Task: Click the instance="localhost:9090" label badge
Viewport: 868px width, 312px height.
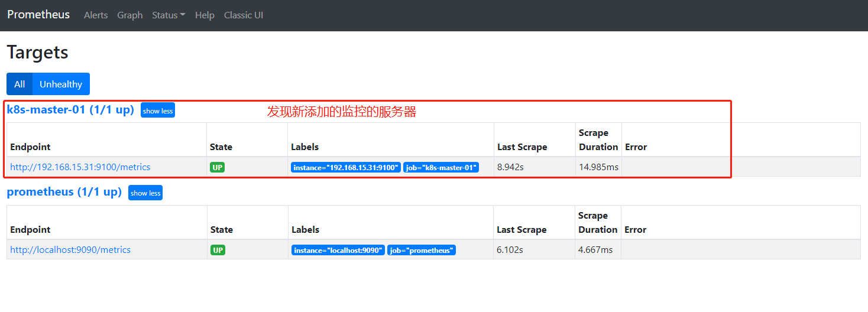Action: 338,250
